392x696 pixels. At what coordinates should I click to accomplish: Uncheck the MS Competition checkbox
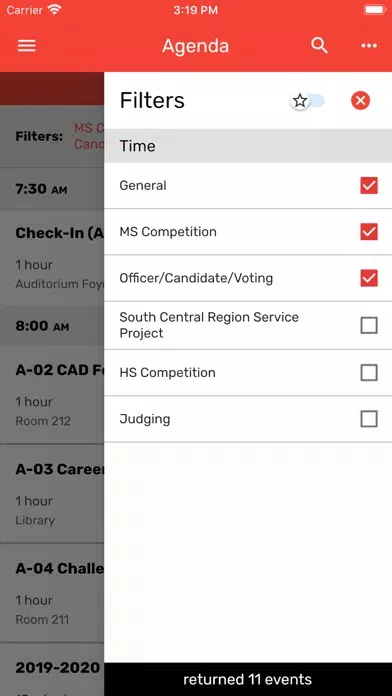369,232
